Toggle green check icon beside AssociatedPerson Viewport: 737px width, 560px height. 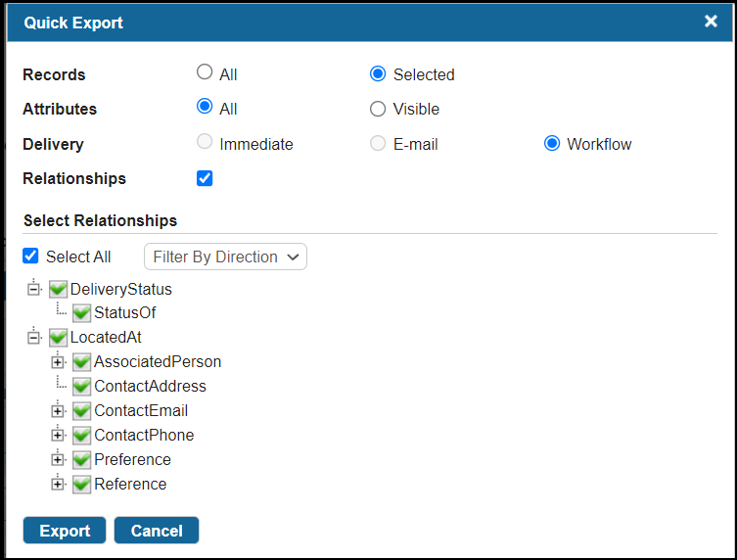(82, 362)
